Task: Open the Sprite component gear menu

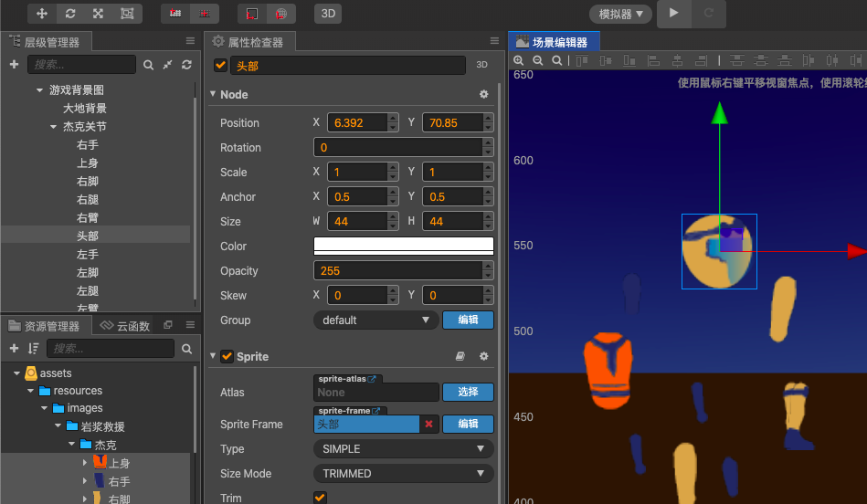Action: tap(484, 356)
